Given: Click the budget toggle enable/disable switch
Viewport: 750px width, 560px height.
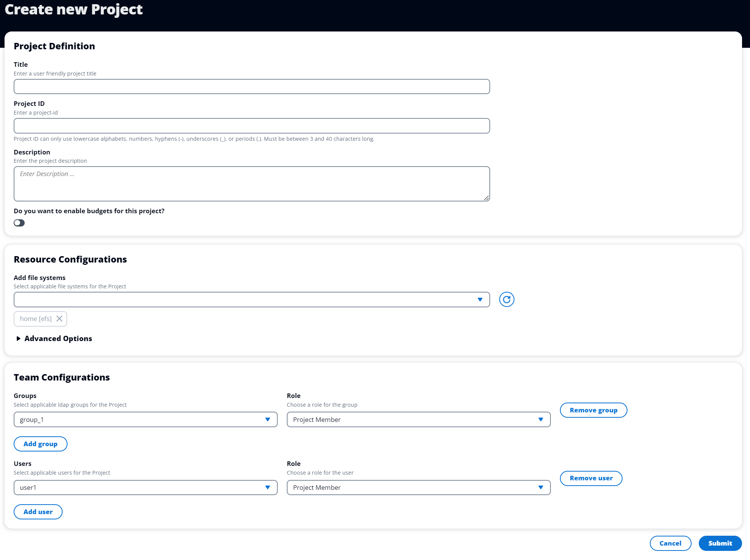Looking at the screenshot, I should pyautogui.click(x=19, y=223).
